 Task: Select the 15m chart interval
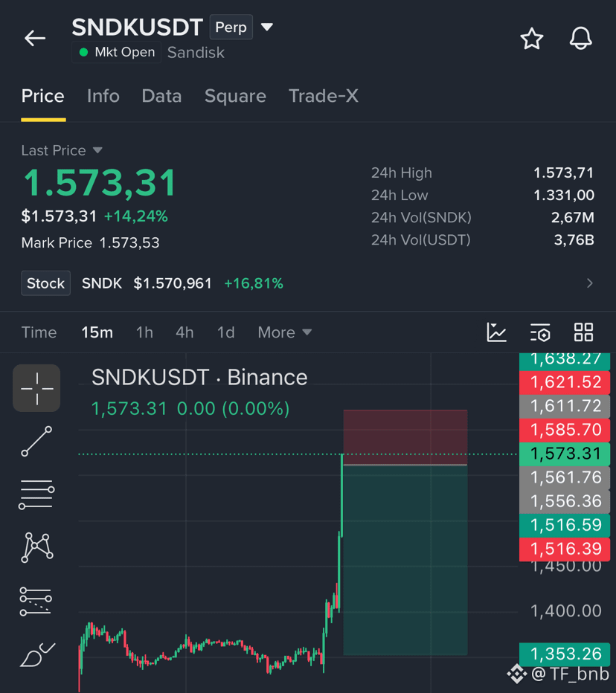coord(97,332)
